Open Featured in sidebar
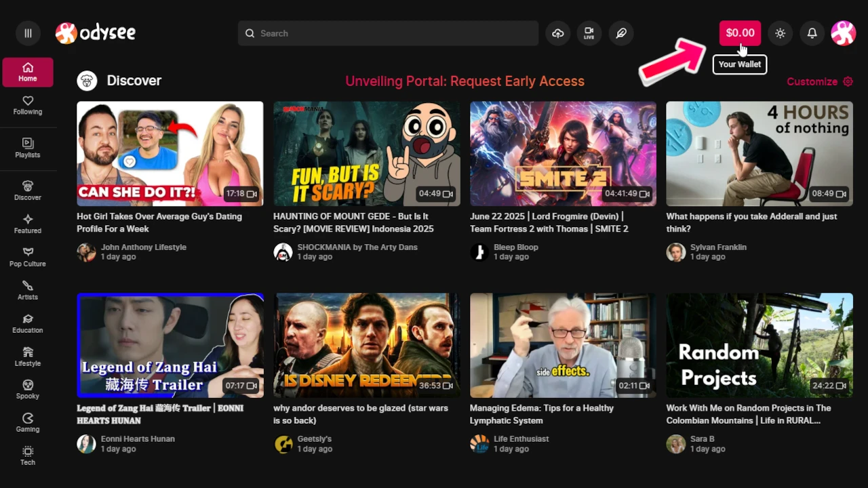This screenshot has width=868, height=488. 28,224
